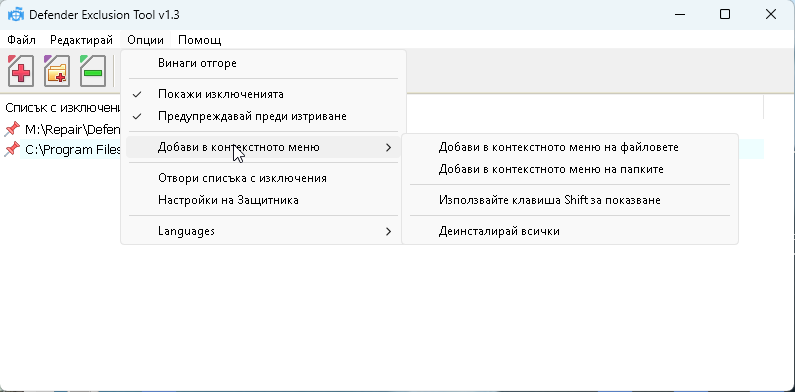Viewport: 795px width, 392px height.
Task: Close the open Опции menu
Action: pyautogui.click(x=146, y=40)
